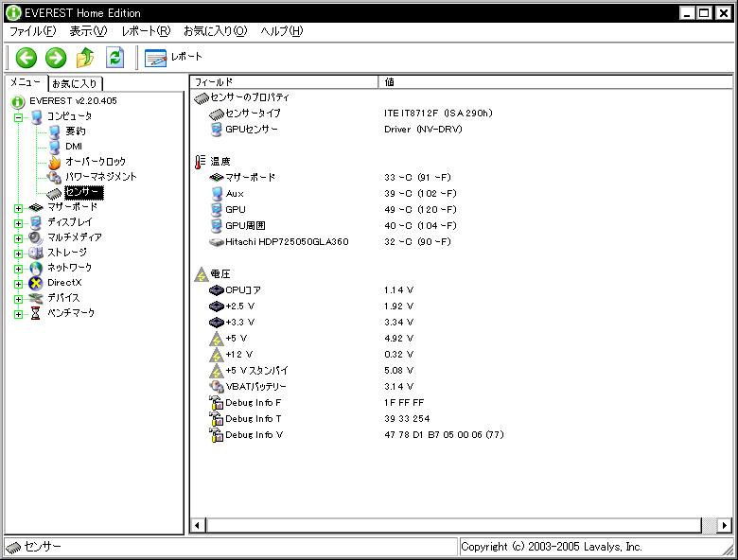Go forward with the green right arrow
Screen dimensions: 738x560
pos(56,58)
